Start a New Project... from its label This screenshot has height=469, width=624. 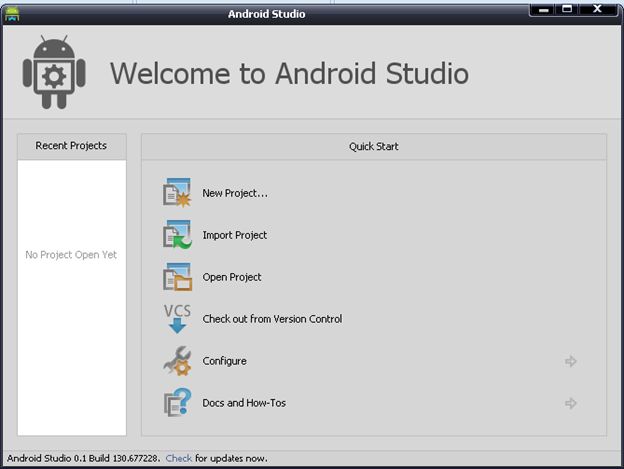[x=235, y=193]
